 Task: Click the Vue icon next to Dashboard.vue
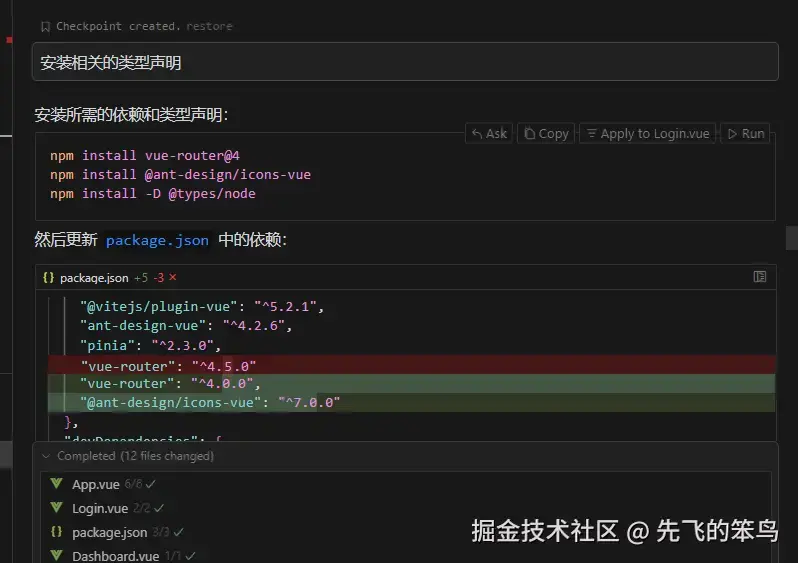coord(56,555)
